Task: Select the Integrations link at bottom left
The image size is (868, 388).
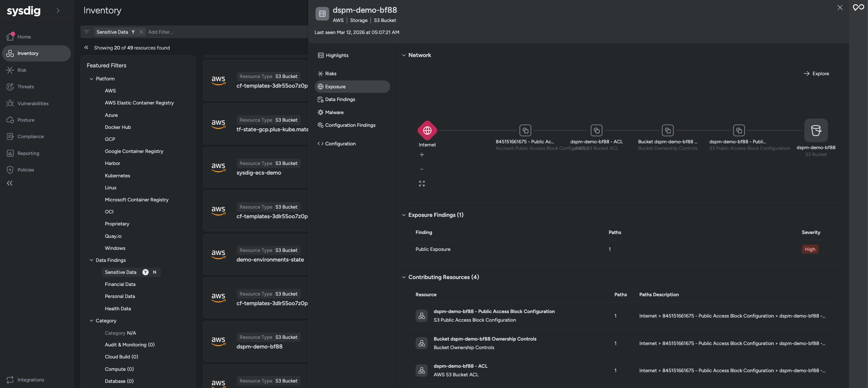Action: [30, 379]
